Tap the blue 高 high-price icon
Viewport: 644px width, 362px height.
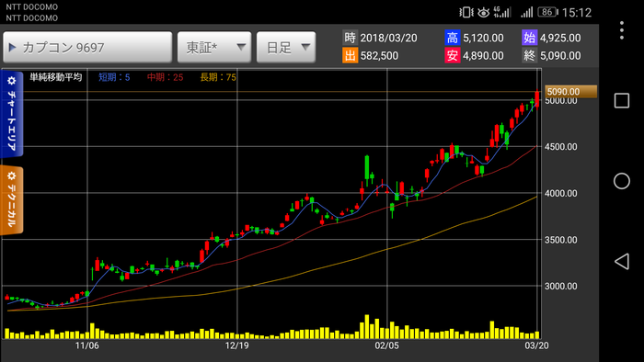pyautogui.click(x=453, y=38)
